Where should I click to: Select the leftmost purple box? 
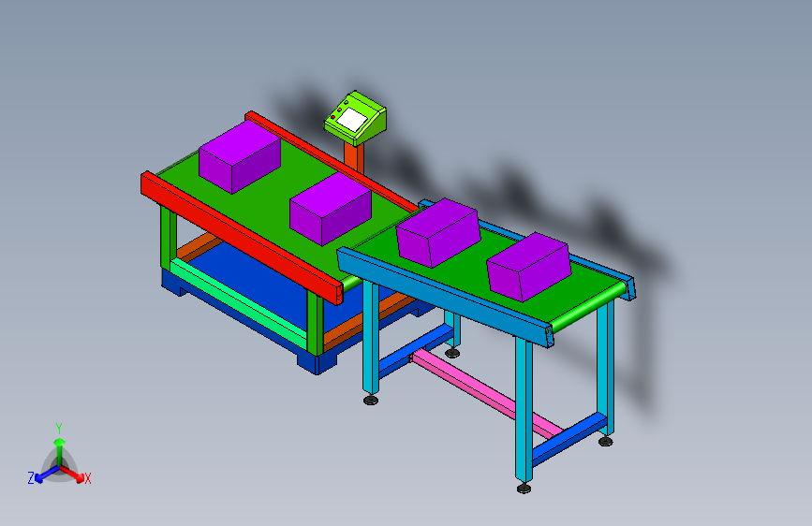pos(240,157)
